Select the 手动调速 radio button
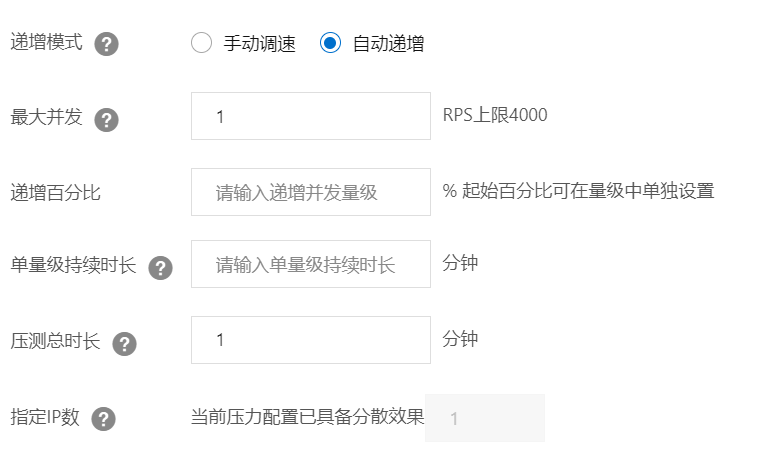The width and height of the screenshot is (772, 451). 201,43
